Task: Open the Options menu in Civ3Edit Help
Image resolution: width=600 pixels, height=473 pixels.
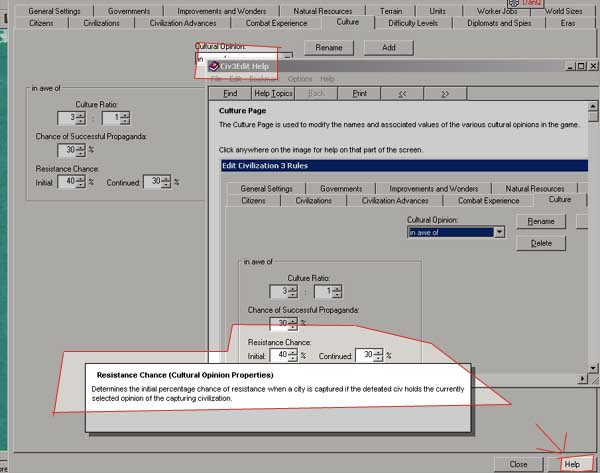Action: 300,79
